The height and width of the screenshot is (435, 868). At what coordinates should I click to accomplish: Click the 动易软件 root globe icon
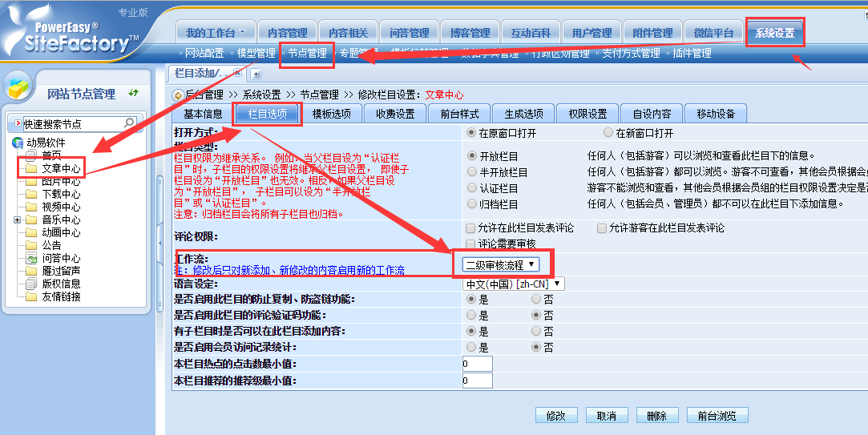tap(18, 143)
